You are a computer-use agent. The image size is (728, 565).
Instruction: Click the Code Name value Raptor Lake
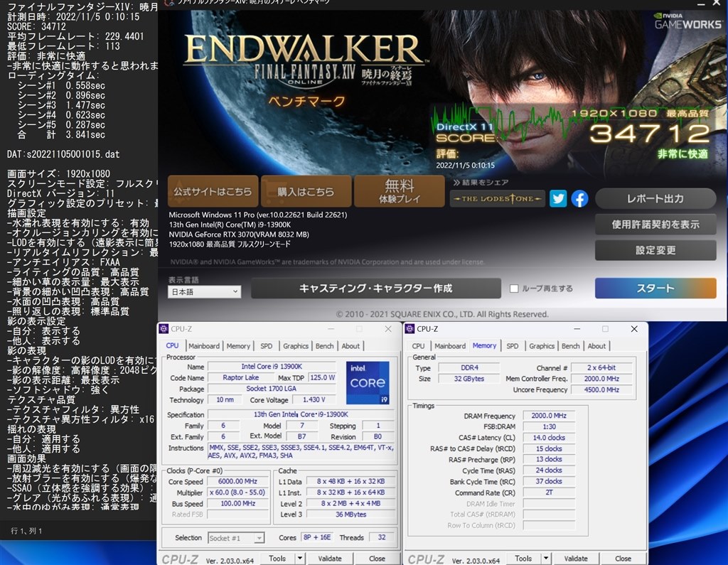click(x=241, y=377)
